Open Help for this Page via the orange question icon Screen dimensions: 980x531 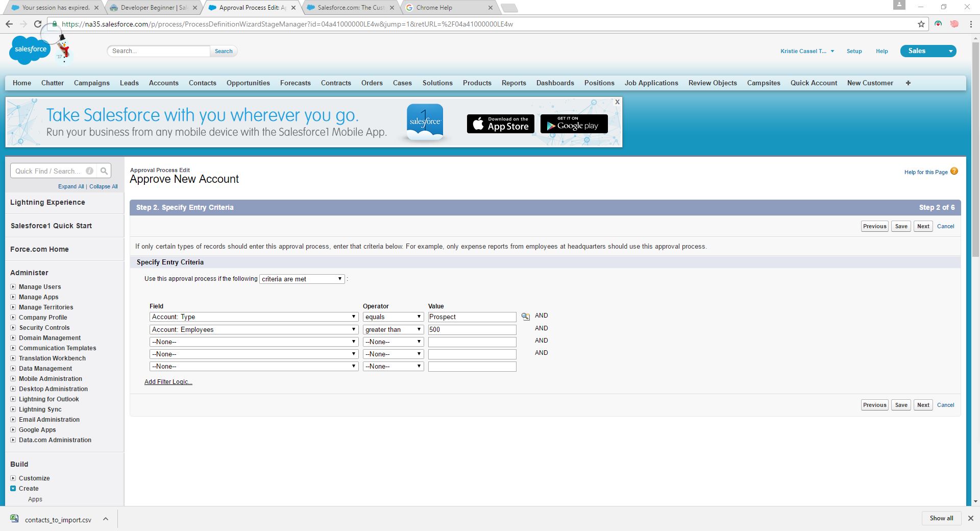(953, 172)
